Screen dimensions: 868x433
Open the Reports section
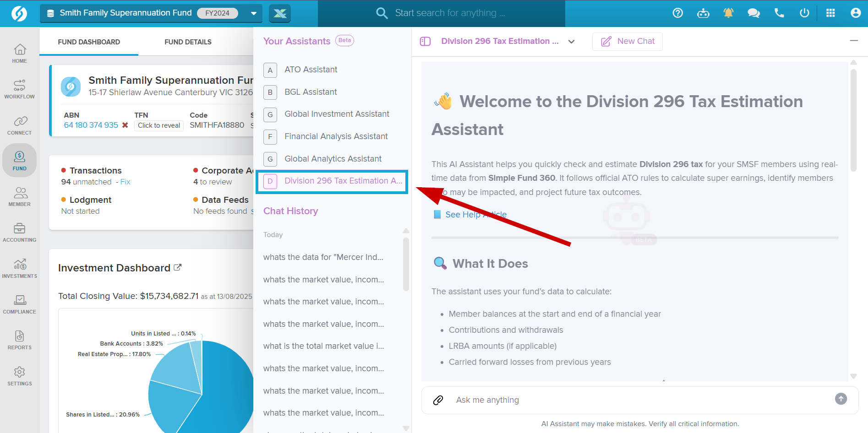pos(19,340)
